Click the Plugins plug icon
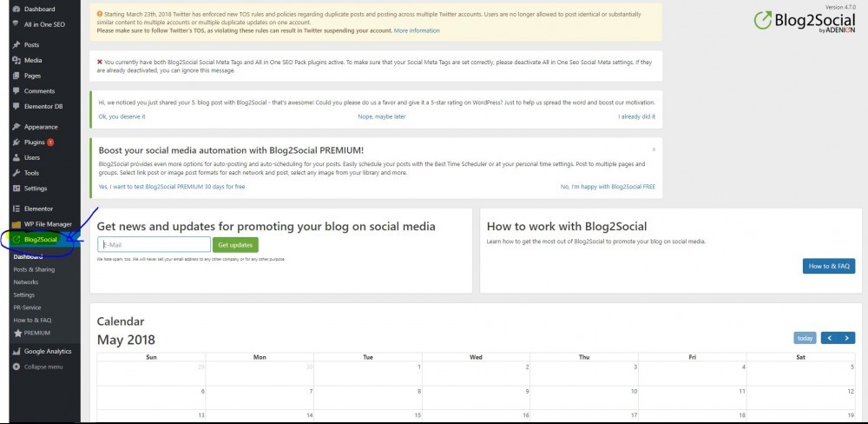Viewport: 868px width, 424px height. pyautogui.click(x=16, y=142)
